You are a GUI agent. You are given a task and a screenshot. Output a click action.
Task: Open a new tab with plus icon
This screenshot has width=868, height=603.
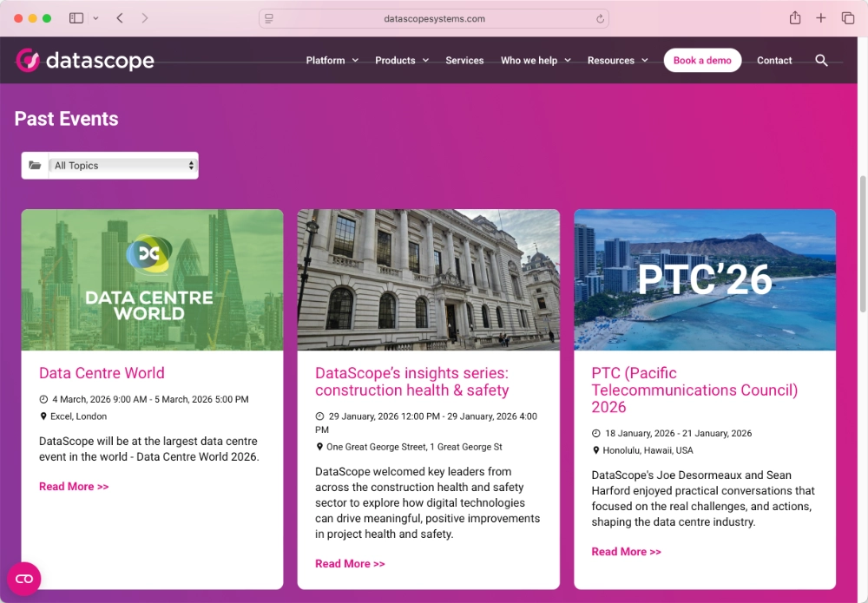(821, 18)
